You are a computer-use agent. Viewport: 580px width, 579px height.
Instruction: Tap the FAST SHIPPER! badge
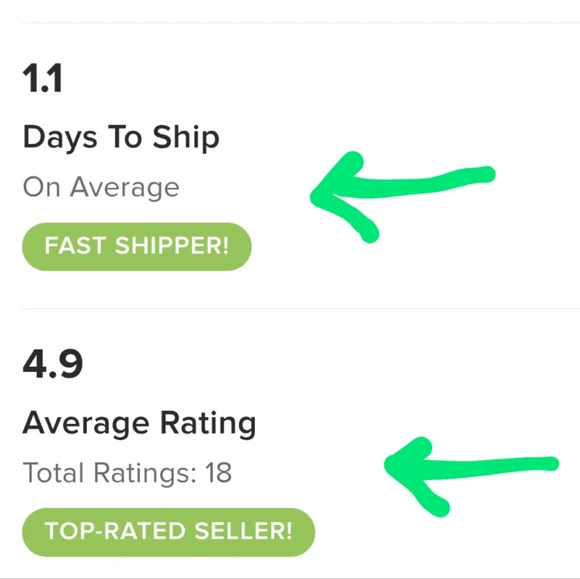pos(137,246)
